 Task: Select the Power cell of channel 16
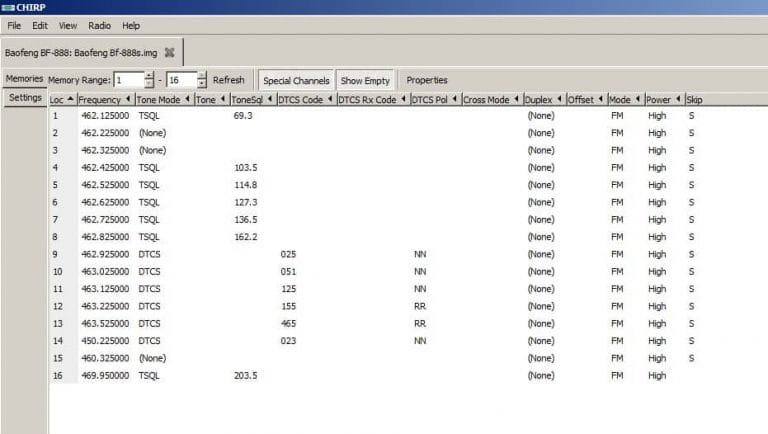click(x=657, y=376)
